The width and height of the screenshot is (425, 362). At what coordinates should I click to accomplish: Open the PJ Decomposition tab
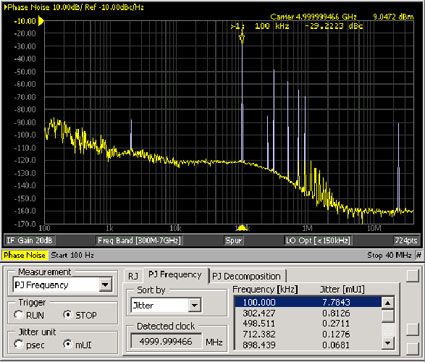point(246,276)
